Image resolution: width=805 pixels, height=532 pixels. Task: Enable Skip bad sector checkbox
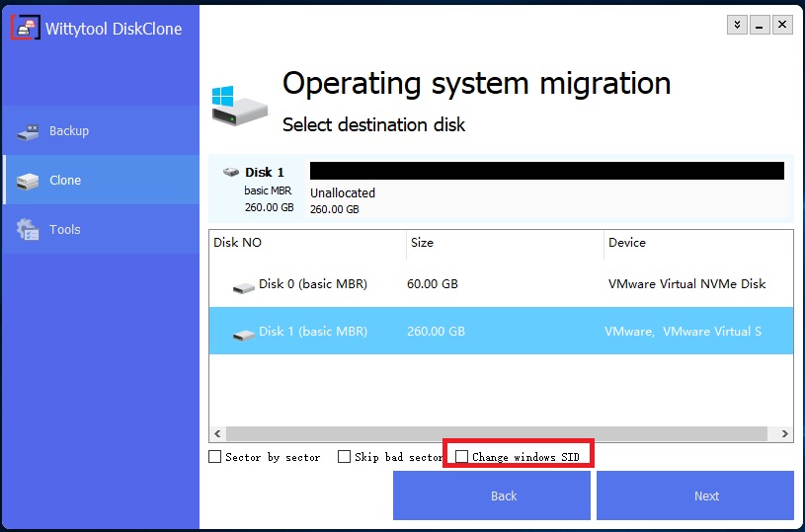(344, 457)
